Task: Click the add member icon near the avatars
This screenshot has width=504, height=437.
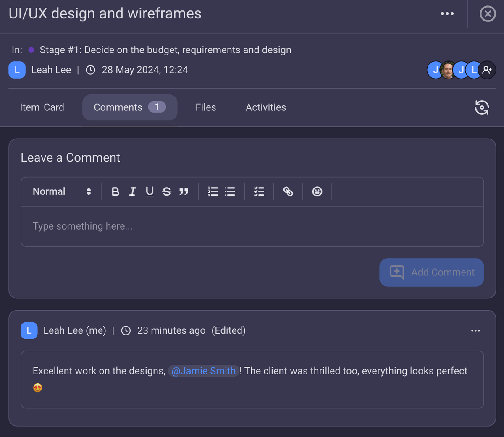Action: [x=487, y=70]
